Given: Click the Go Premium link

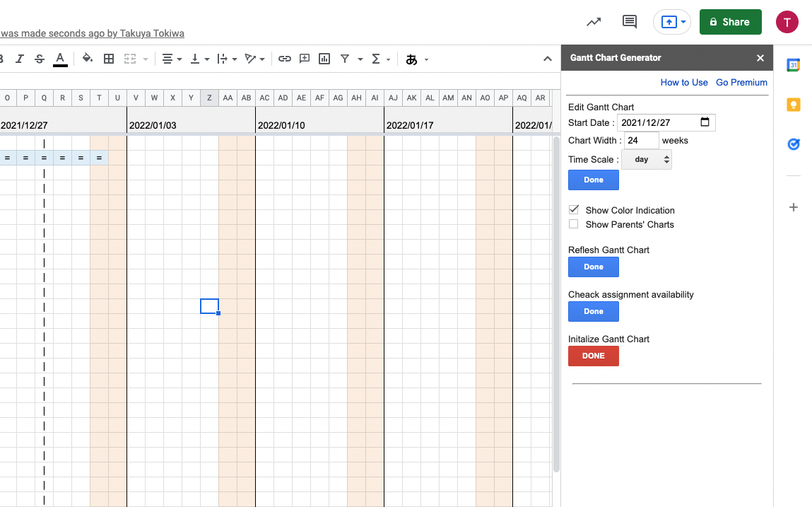Looking at the screenshot, I should (x=741, y=83).
